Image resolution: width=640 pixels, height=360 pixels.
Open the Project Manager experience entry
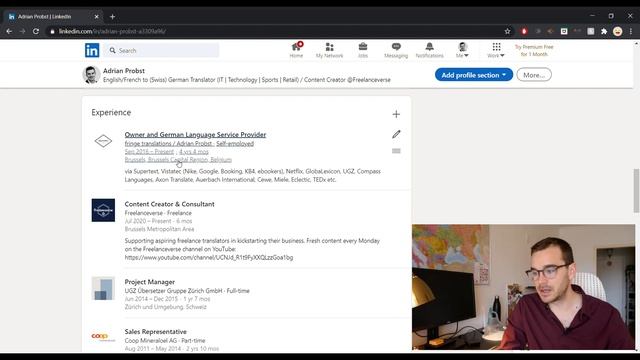click(149, 282)
